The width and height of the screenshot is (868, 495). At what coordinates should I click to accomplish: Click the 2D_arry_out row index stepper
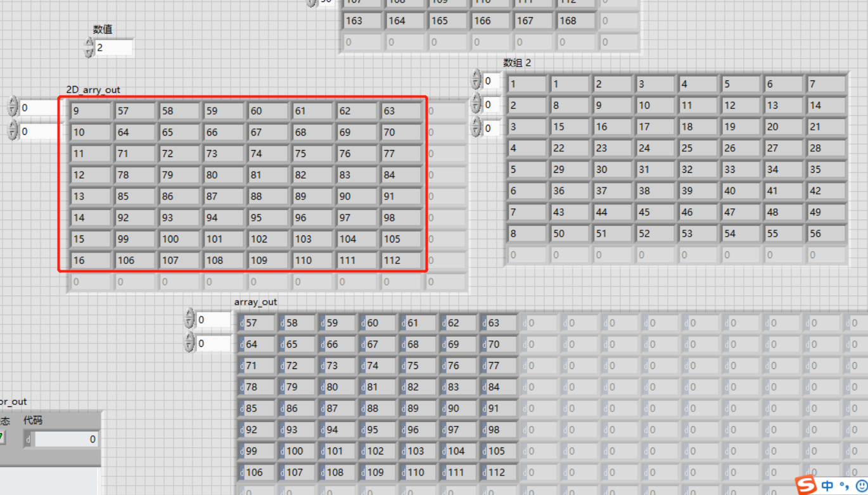13,107
